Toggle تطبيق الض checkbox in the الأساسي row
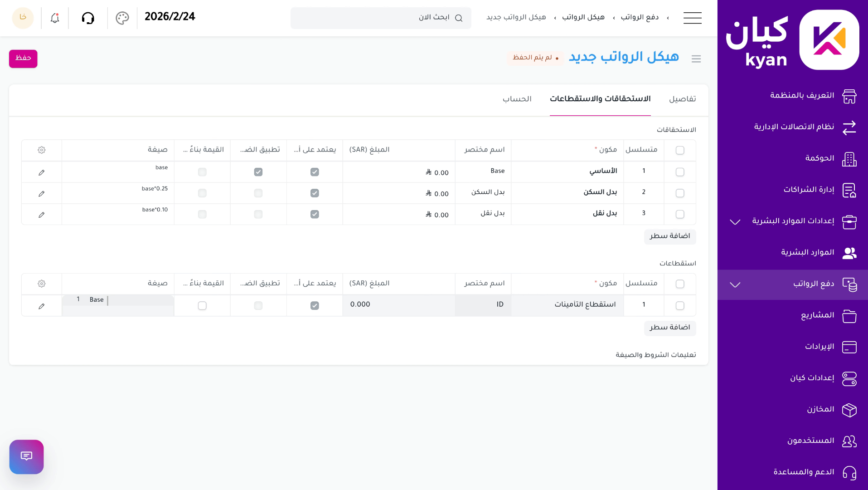868x490 pixels. pos(258,172)
